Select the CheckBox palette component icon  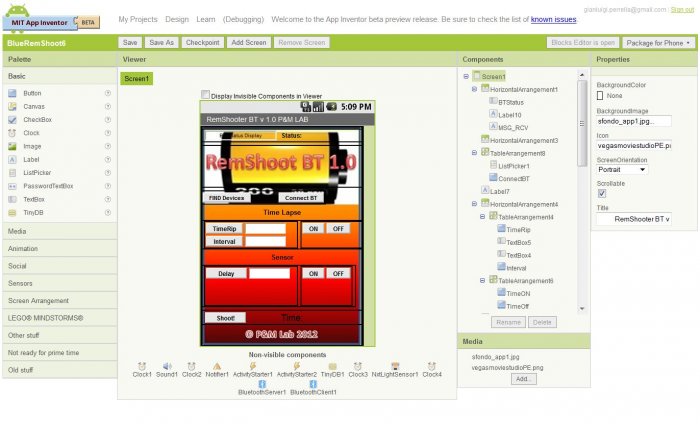pos(12,120)
